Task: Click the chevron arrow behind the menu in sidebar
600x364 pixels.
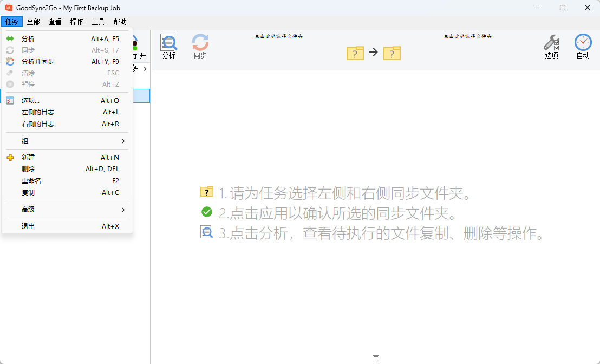Action: [x=145, y=68]
